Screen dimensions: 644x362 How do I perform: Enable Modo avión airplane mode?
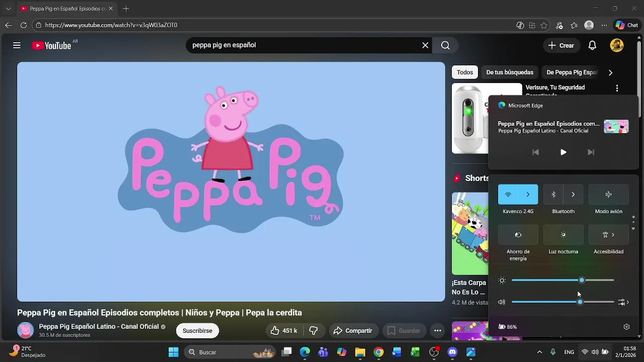(608, 195)
